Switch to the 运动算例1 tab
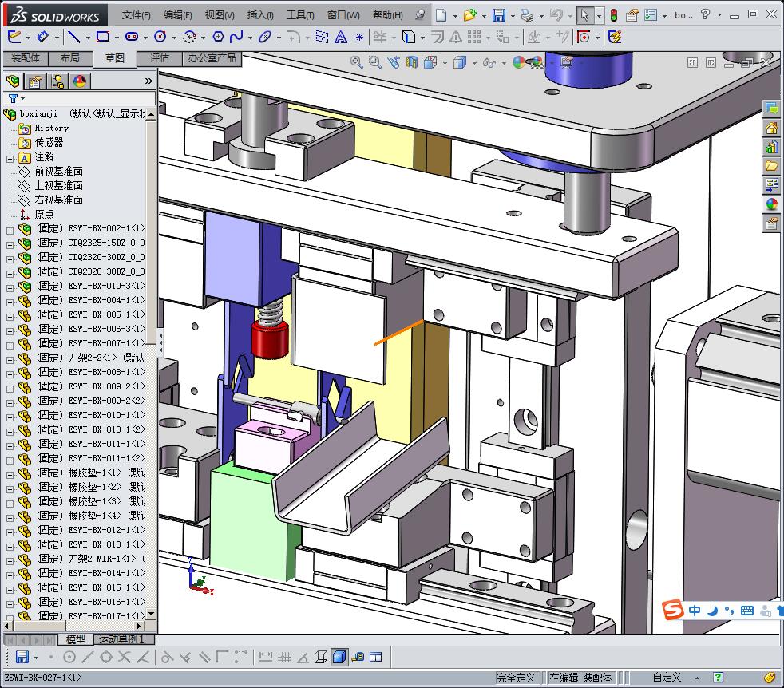Viewport: 784px width, 688px height. pos(121,639)
